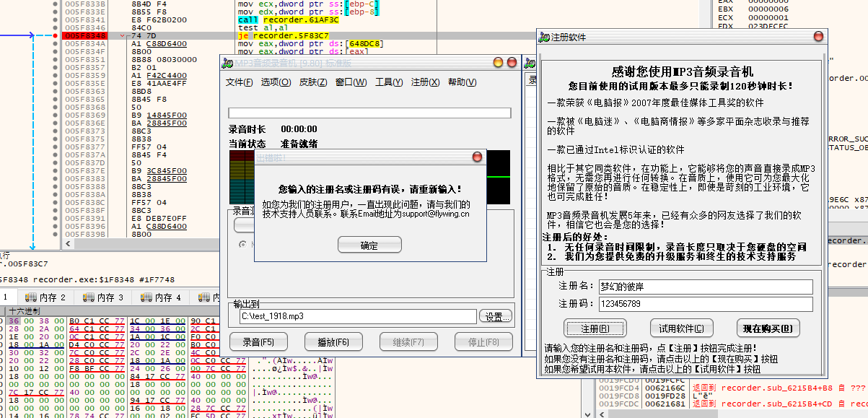
Task: Click the 停止(F8) stop button
Action: pyautogui.click(x=483, y=341)
